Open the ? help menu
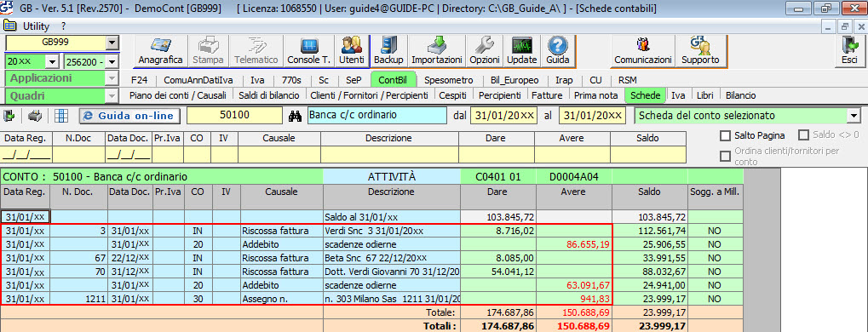 pyautogui.click(x=64, y=26)
